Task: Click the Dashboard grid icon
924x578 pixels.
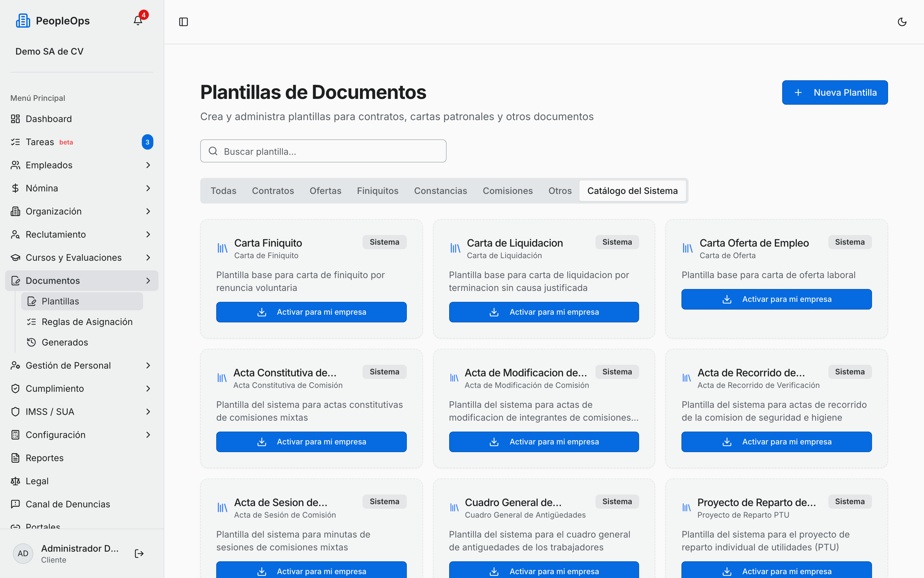Action: (x=15, y=119)
